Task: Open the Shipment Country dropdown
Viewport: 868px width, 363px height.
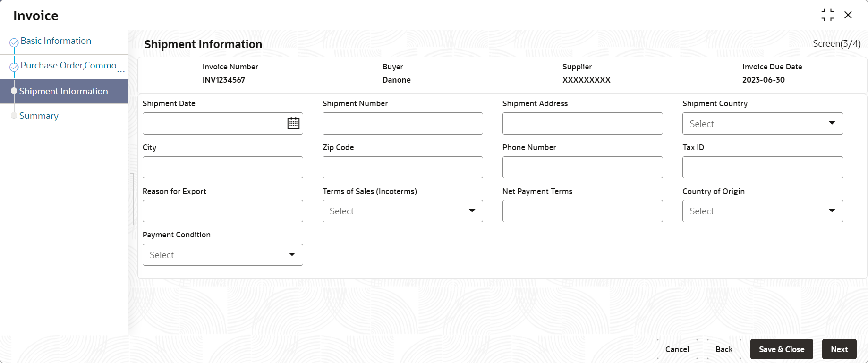Action: pos(762,124)
